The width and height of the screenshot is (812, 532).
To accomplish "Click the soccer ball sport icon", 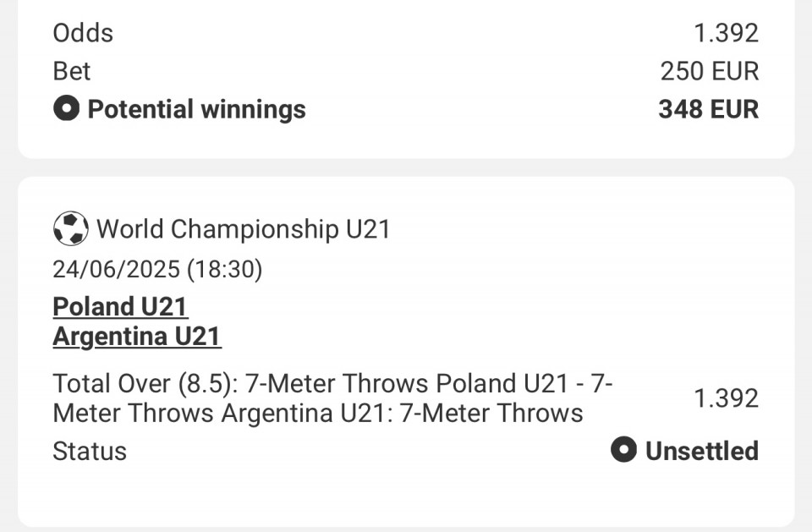I will [x=70, y=228].
